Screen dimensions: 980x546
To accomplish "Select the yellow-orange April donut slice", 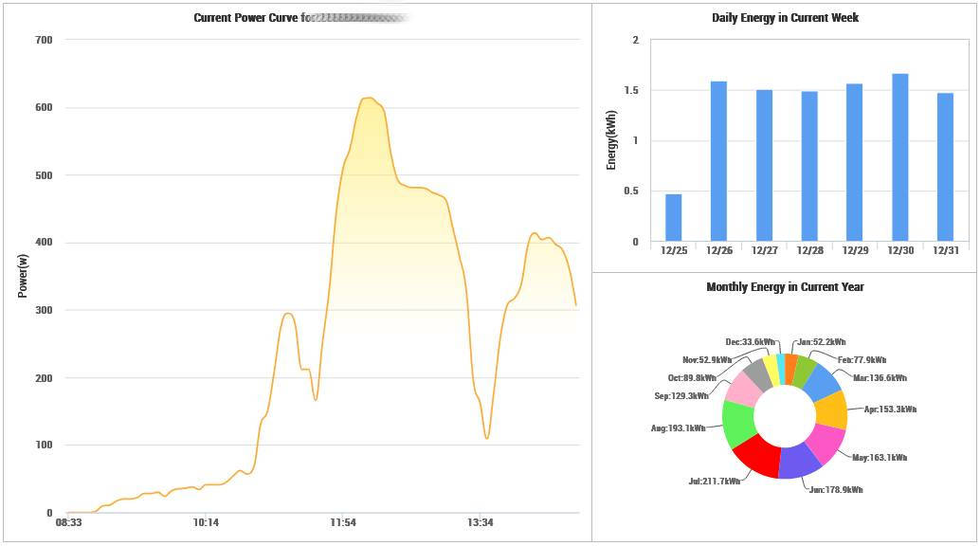I will 831,410.
